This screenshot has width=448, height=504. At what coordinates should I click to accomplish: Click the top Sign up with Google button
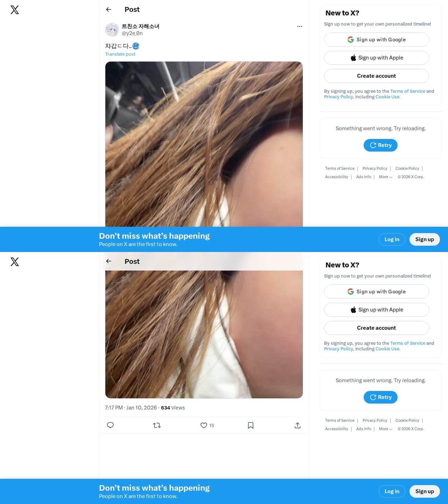377,40
